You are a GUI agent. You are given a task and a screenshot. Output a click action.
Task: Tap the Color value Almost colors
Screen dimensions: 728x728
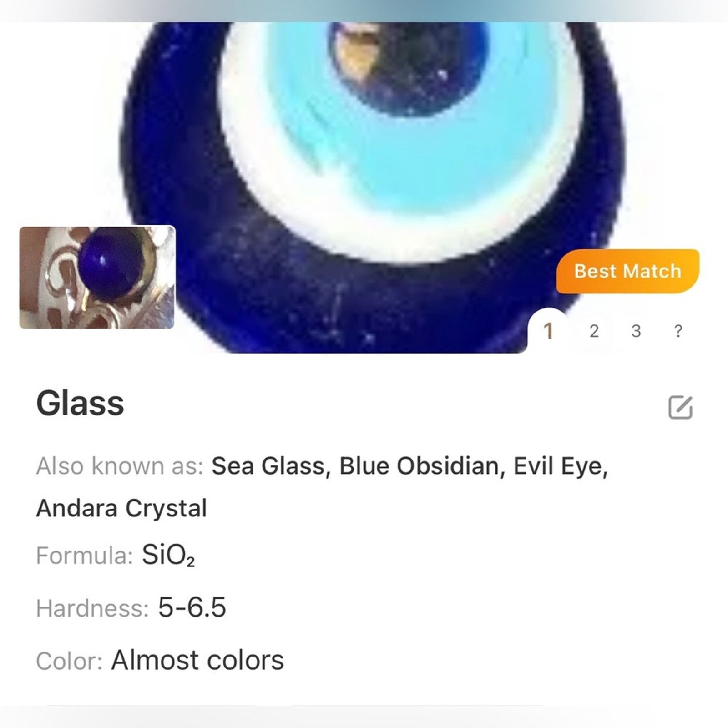click(197, 660)
